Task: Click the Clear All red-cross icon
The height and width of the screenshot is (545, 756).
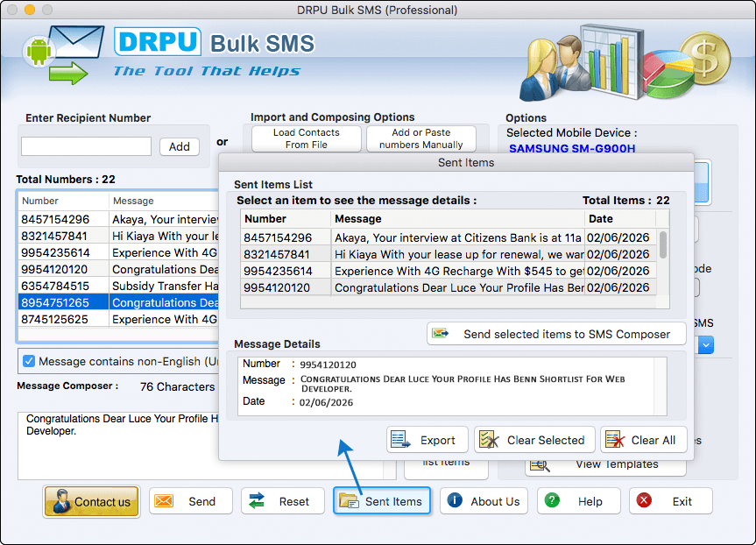Action: pos(615,440)
